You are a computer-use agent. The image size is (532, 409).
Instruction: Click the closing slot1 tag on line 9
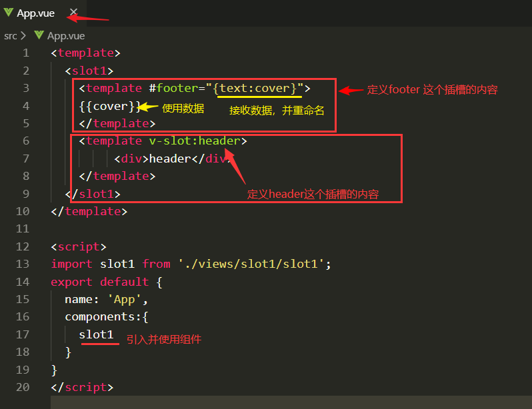[x=93, y=194]
